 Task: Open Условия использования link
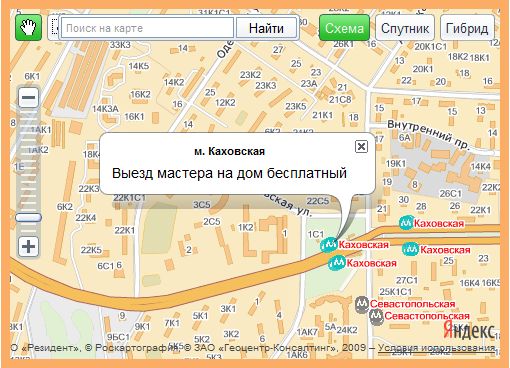[437, 347]
